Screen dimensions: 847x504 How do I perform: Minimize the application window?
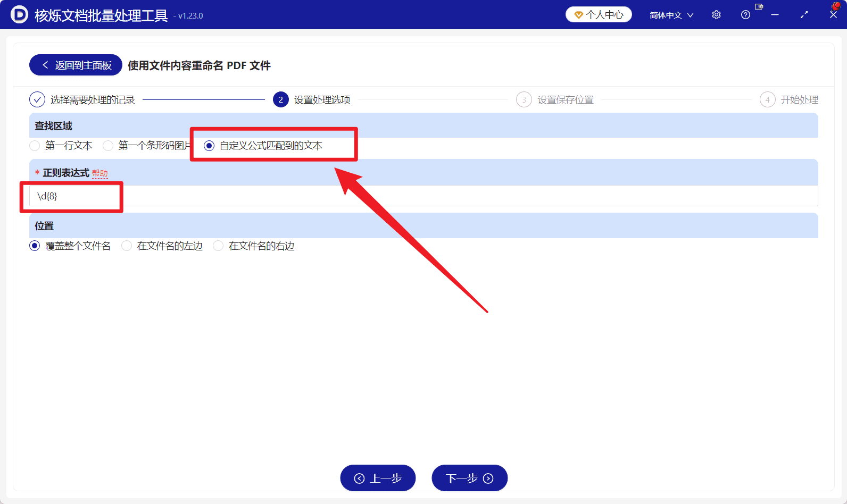point(775,15)
